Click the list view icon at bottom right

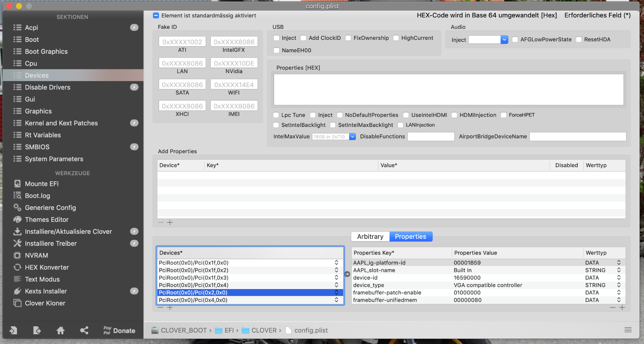coord(628,330)
